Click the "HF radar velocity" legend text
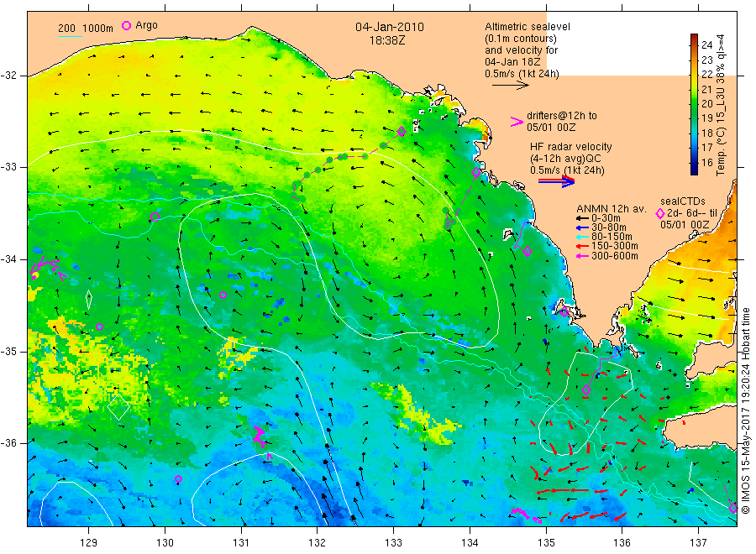The height and width of the screenshot is (554, 756). point(571,146)
